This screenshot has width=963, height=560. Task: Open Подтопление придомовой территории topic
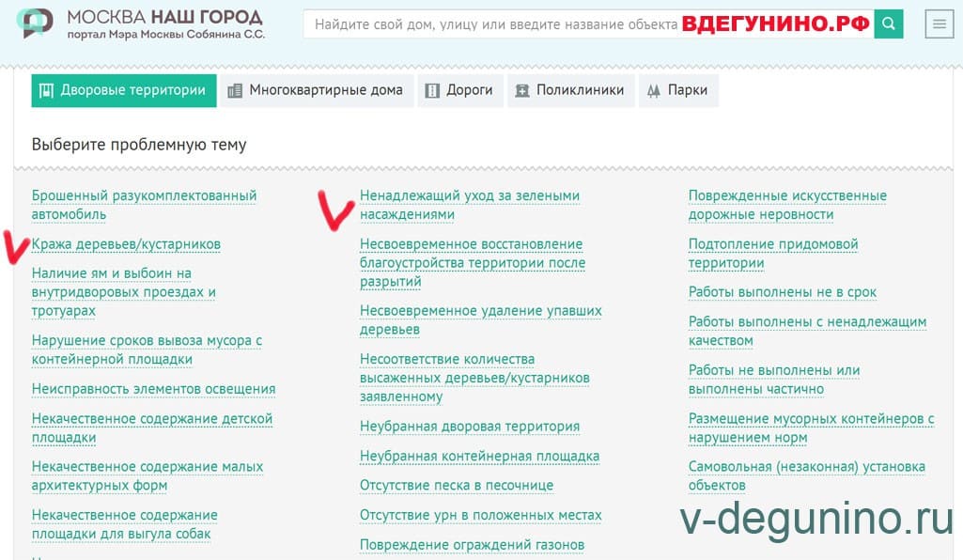tap(772, 254)
